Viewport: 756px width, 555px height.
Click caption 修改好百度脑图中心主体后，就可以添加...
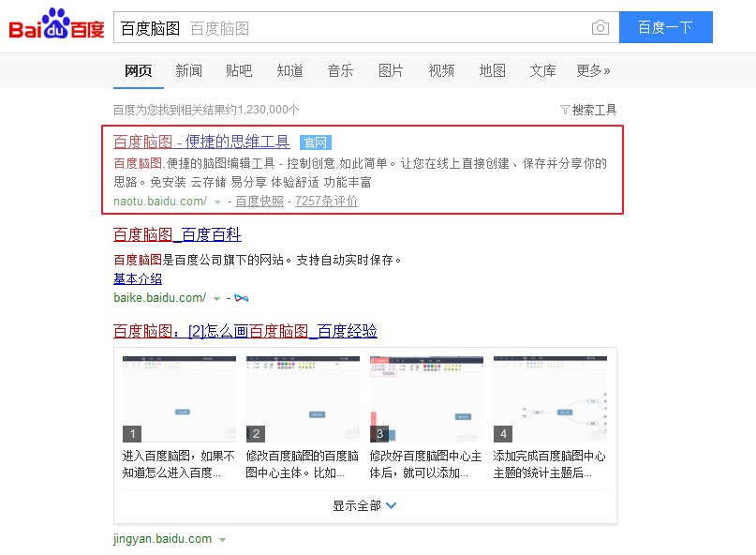[x=425, y=464]
